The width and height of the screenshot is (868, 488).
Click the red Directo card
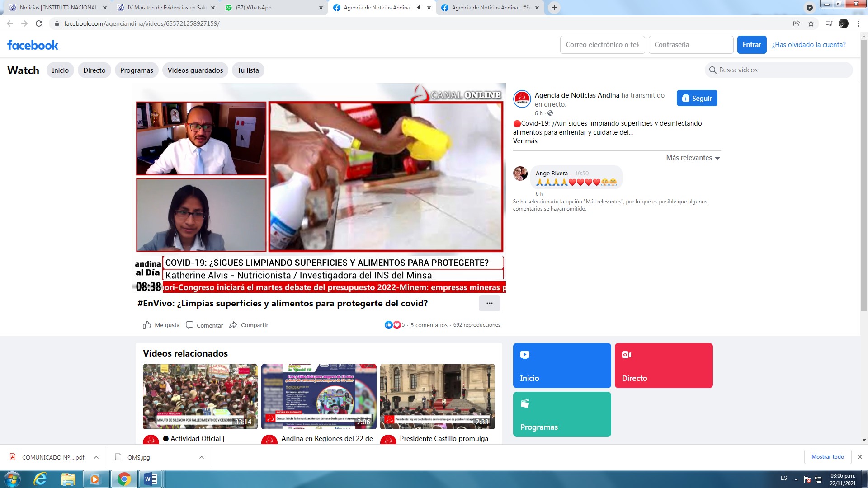(664, 366)
